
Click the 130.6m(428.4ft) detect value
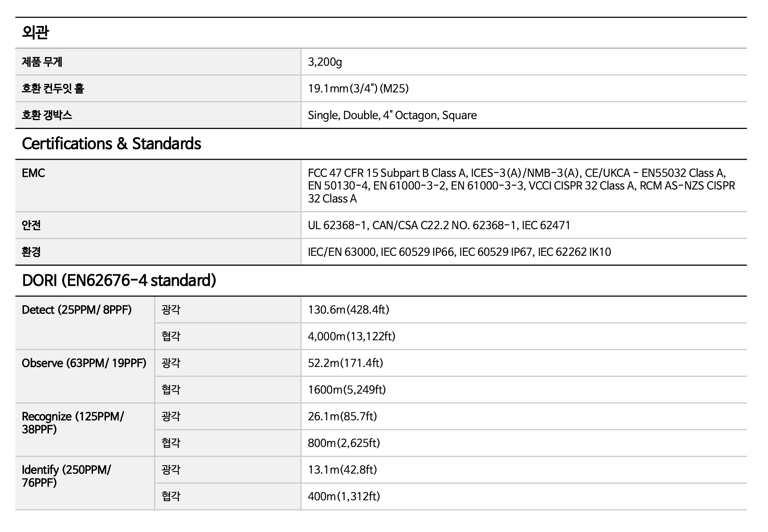coord(348,310)
